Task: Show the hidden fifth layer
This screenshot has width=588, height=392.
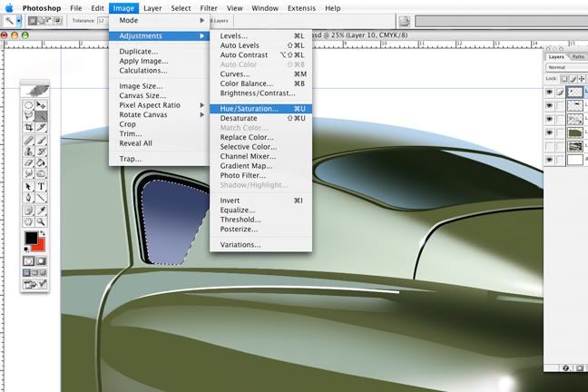Action: [x=549, y=146]
